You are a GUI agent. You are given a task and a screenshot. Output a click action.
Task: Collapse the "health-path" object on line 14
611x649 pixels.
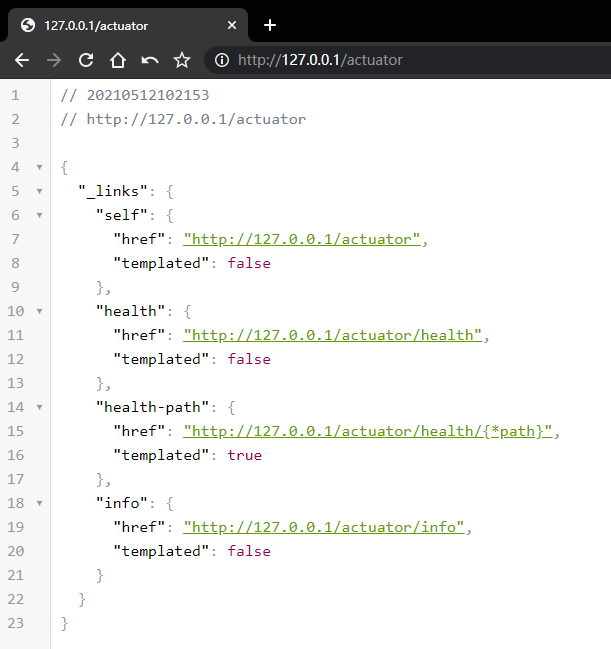click(39, 407)
